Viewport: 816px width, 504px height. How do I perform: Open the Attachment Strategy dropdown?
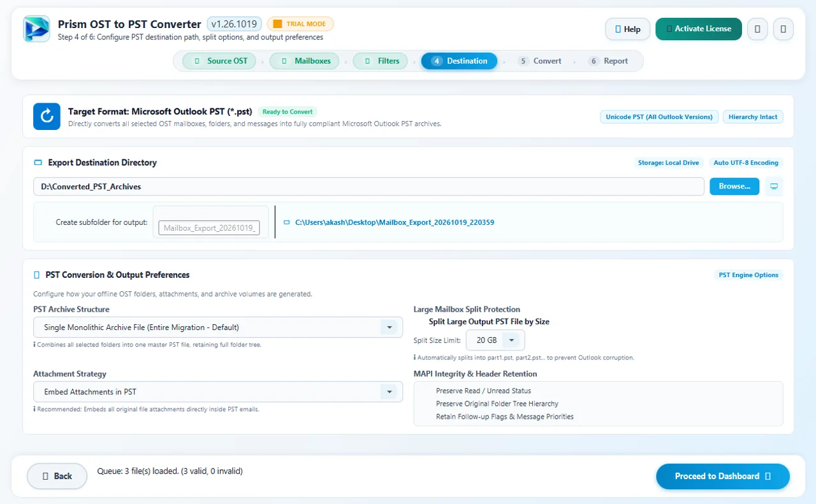(x=218, y=392)
